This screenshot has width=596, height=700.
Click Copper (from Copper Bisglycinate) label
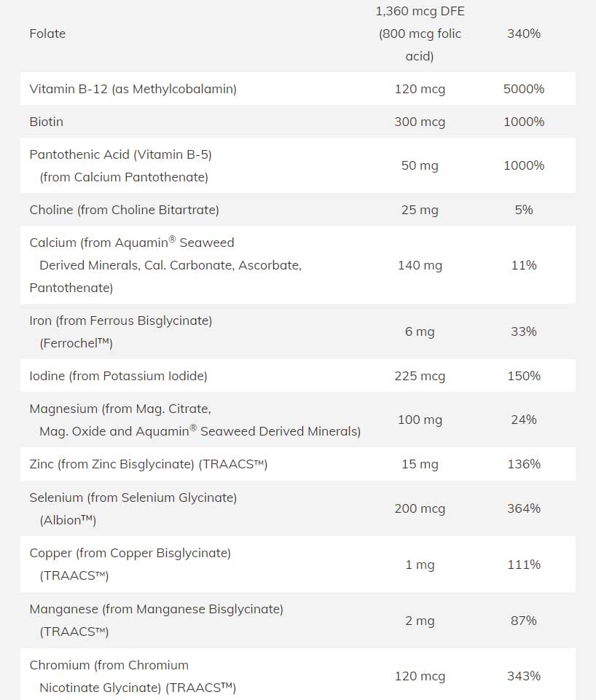point(130,553)
